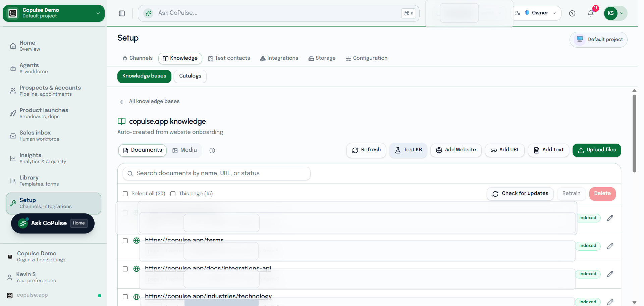Open the Catalogs sub-tab

(x=190, y=76)
